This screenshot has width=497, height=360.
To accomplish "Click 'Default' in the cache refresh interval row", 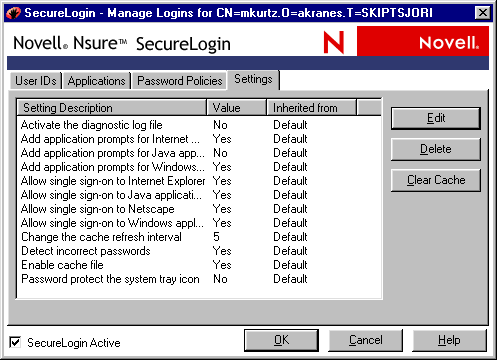I will (290, 237).
